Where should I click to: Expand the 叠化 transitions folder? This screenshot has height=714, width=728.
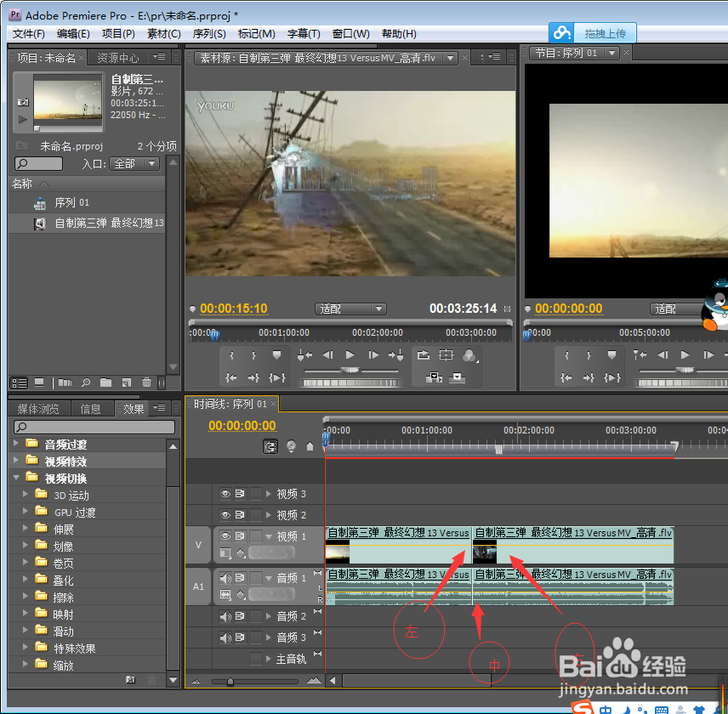click(x=26, y=579)
